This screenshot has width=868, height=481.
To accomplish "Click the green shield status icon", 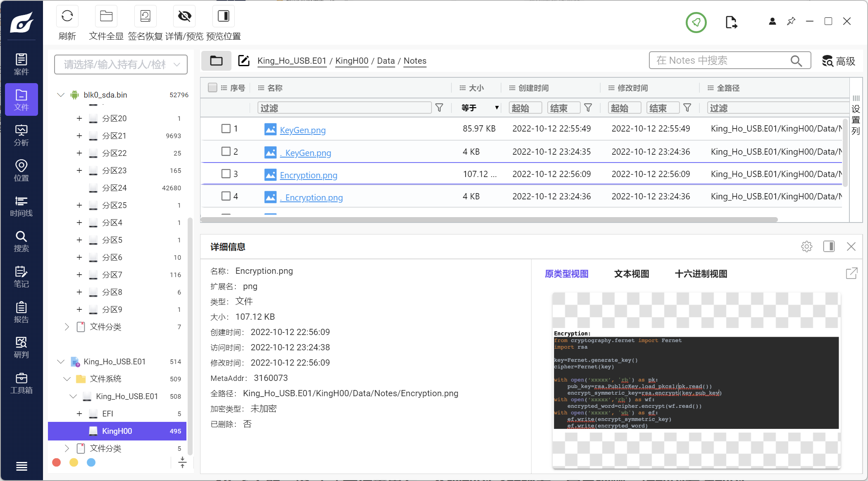I will click(x=696, y=22).
